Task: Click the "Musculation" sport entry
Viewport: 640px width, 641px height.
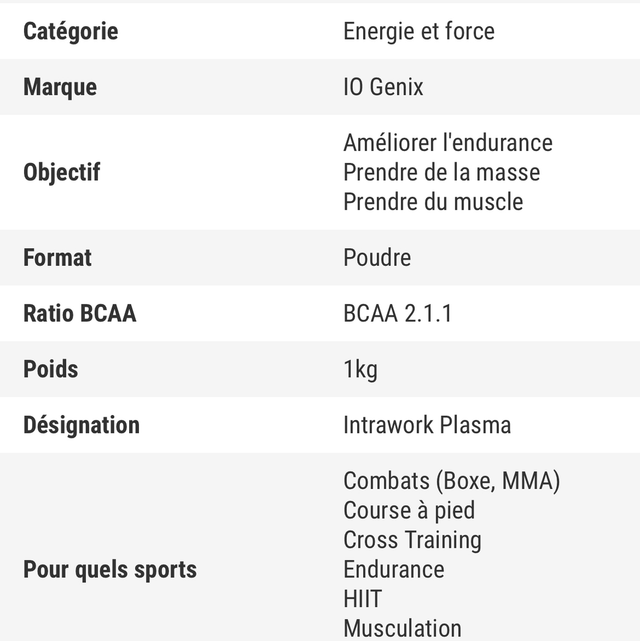Action: click(x=402, y=628)
